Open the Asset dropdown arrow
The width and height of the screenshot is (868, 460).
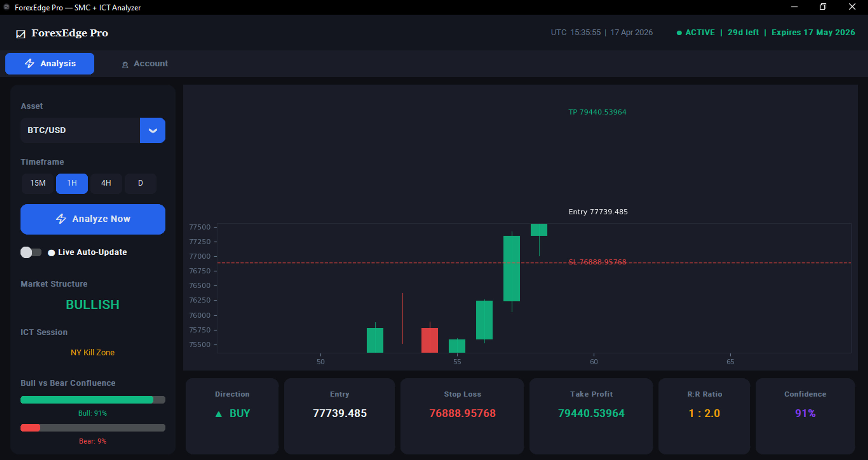[x=153, y=131]
